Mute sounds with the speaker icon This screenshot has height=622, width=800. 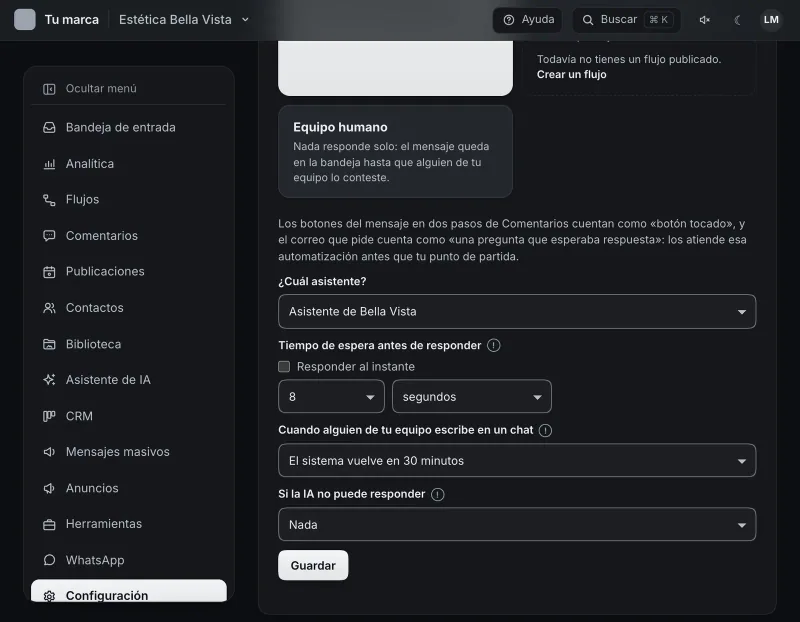(705, 20)
